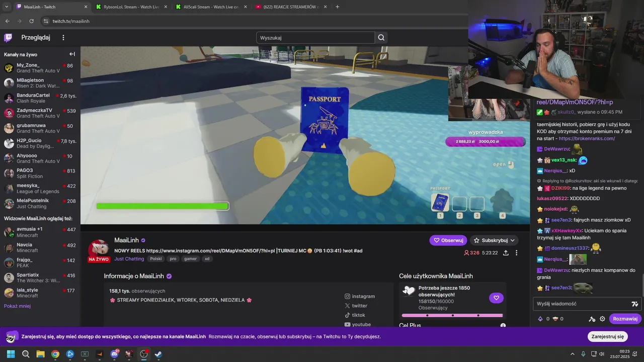This screenshot has height=362, width=644.
Task: Collapse the Kanały na żywo sidebar
Action: (72, 54)
